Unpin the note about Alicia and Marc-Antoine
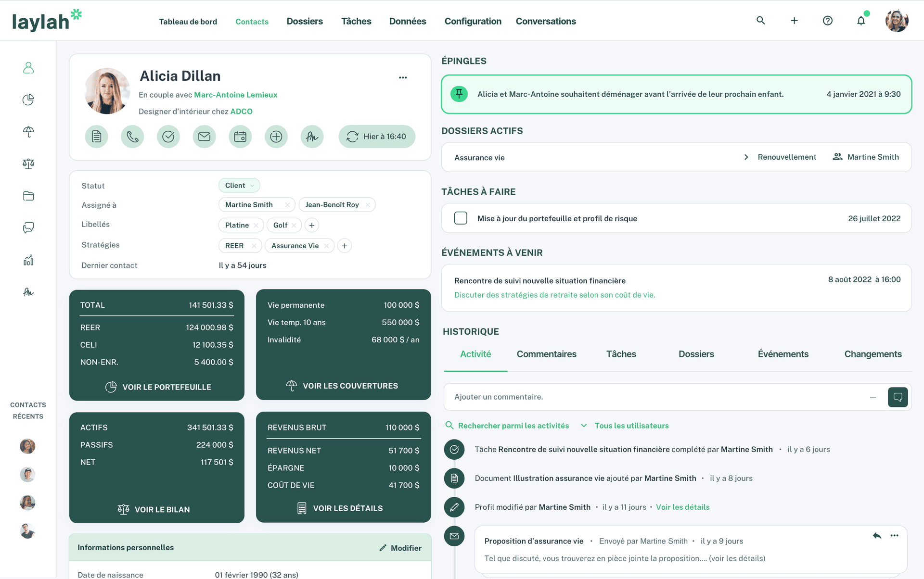Screen dimensions: 924x579 click(459, 94)
